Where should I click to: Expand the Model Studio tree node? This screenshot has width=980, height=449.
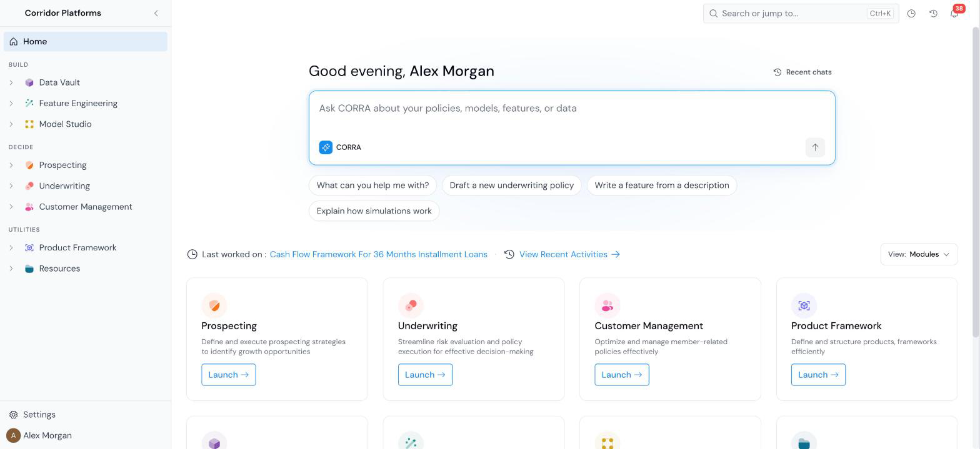point(11,124)
